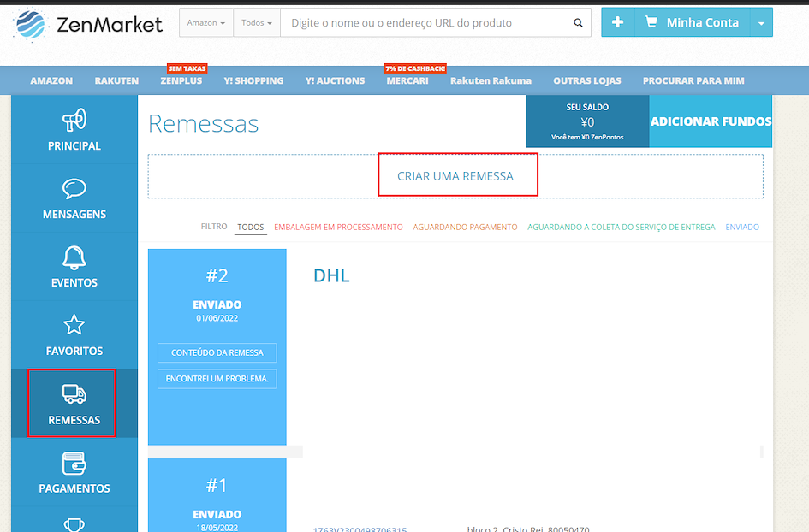Screen dimensions: 809x532
Task: Go to RAKUTEN store tab
Action: (116, 80)
